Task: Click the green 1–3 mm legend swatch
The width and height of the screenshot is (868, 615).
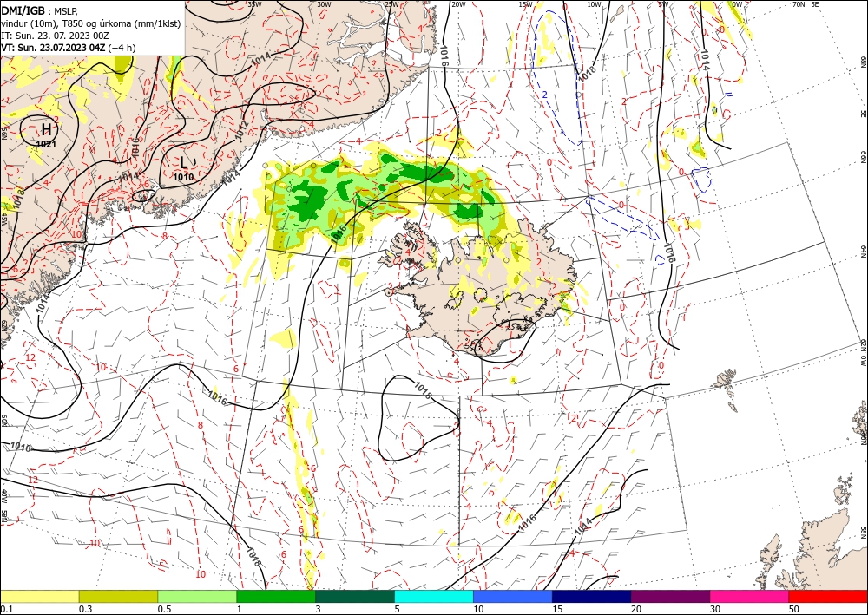Action: click(276, 596)
